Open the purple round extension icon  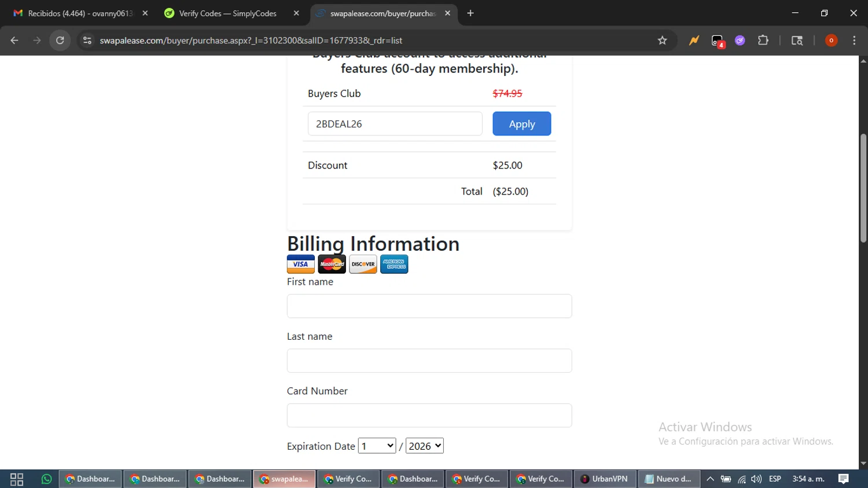[x=740, y=41]
